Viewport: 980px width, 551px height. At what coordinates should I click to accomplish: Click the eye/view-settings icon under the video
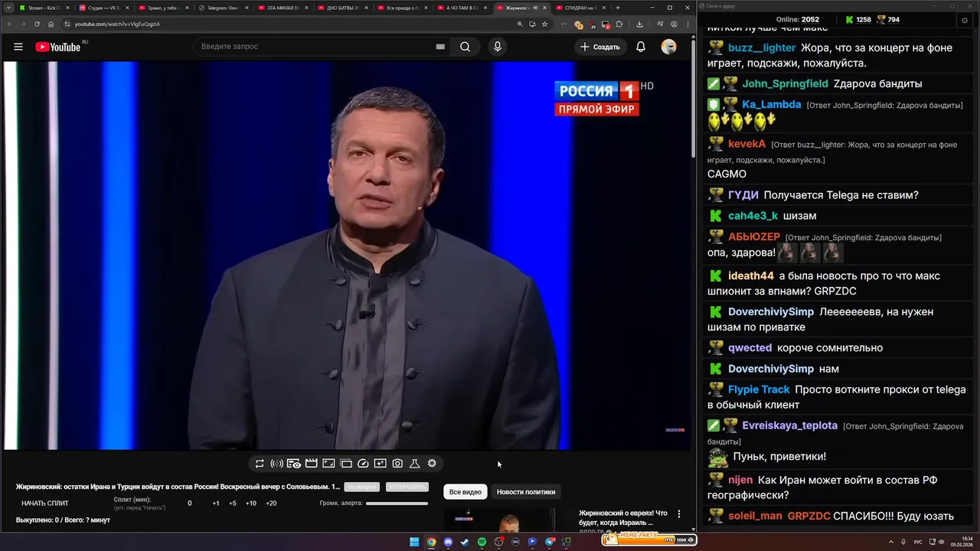294,464
